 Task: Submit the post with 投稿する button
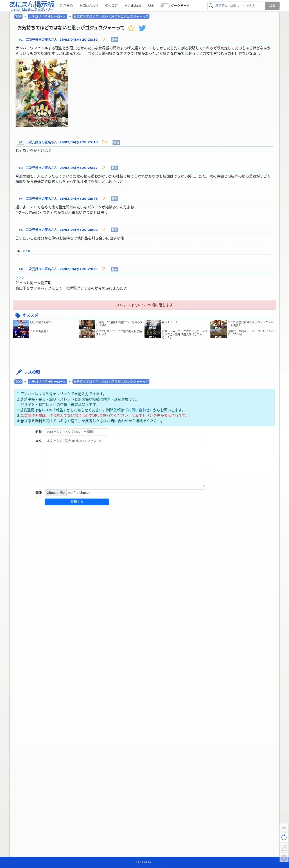[x=77, y=502]
